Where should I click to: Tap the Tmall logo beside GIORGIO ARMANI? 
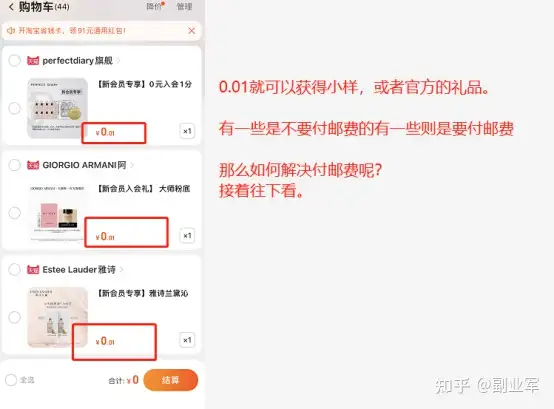(x=33, y=165)
